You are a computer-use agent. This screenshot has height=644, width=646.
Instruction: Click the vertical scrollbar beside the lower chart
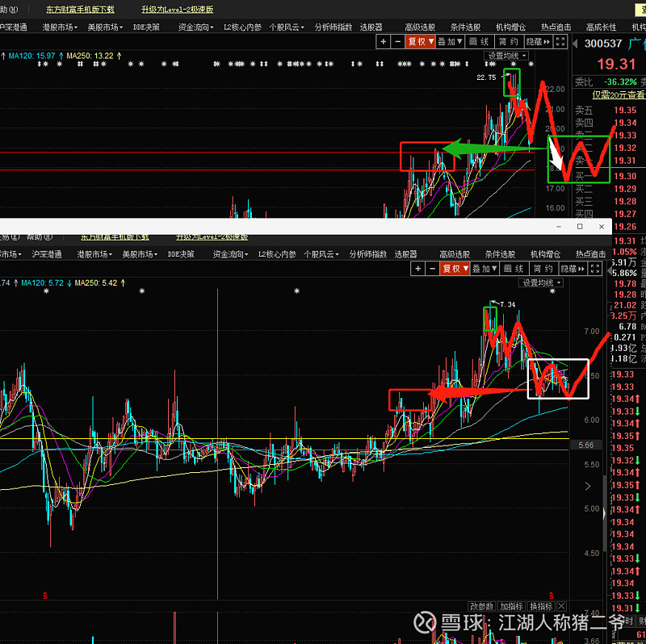[x=606, y=516]
